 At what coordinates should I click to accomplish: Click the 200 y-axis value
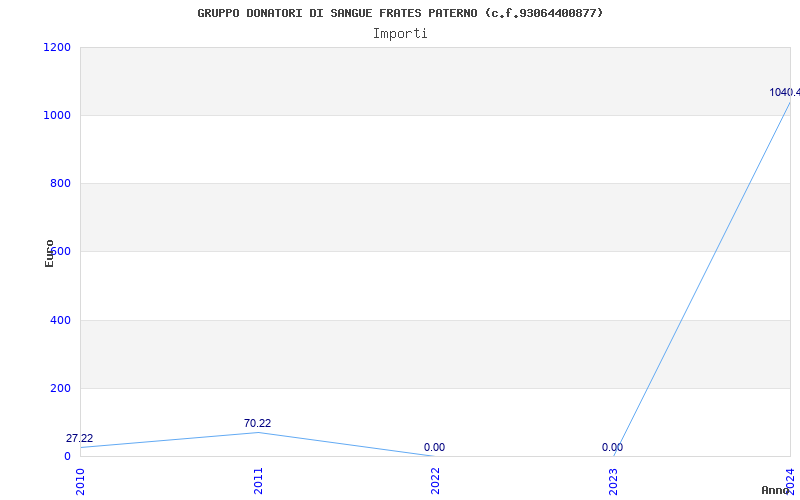tap(60, 388)
